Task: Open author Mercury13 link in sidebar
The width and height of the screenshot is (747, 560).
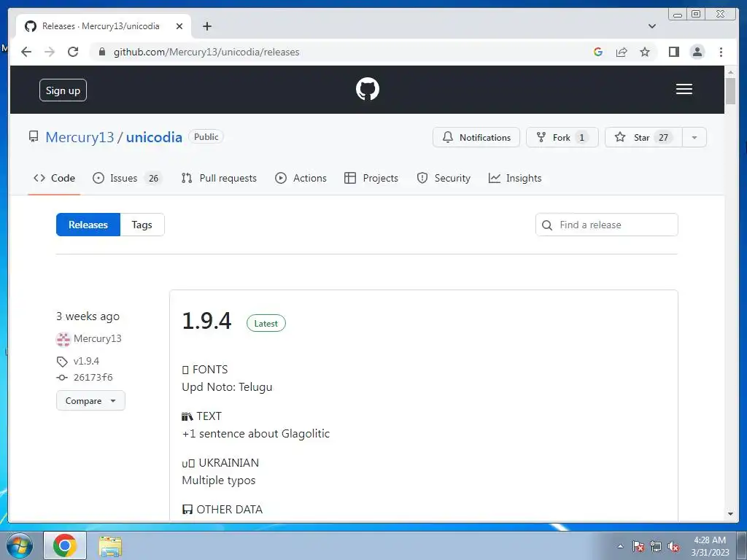Action: 97,338
